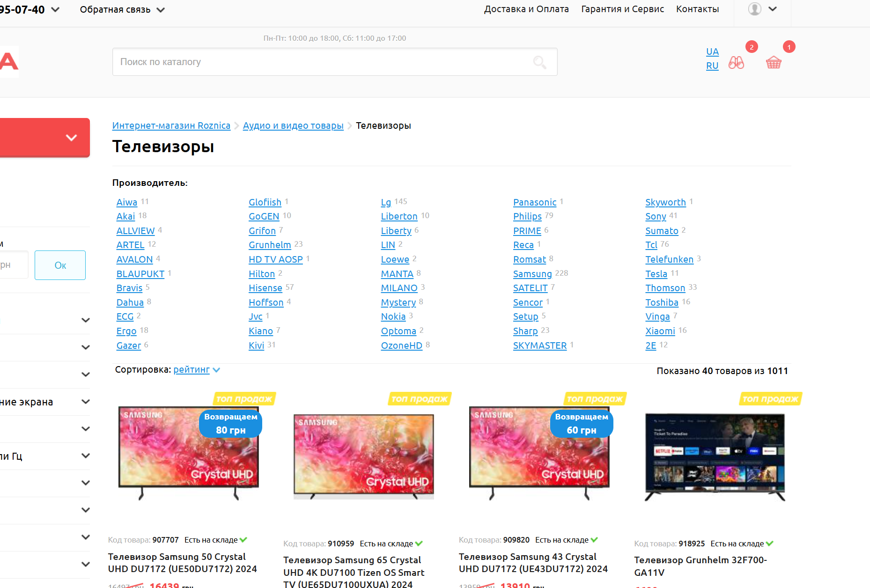This screenshot has width=870, height=588.
Task: Filter televisions by Panasonic brand
Action: coord(535,202)
